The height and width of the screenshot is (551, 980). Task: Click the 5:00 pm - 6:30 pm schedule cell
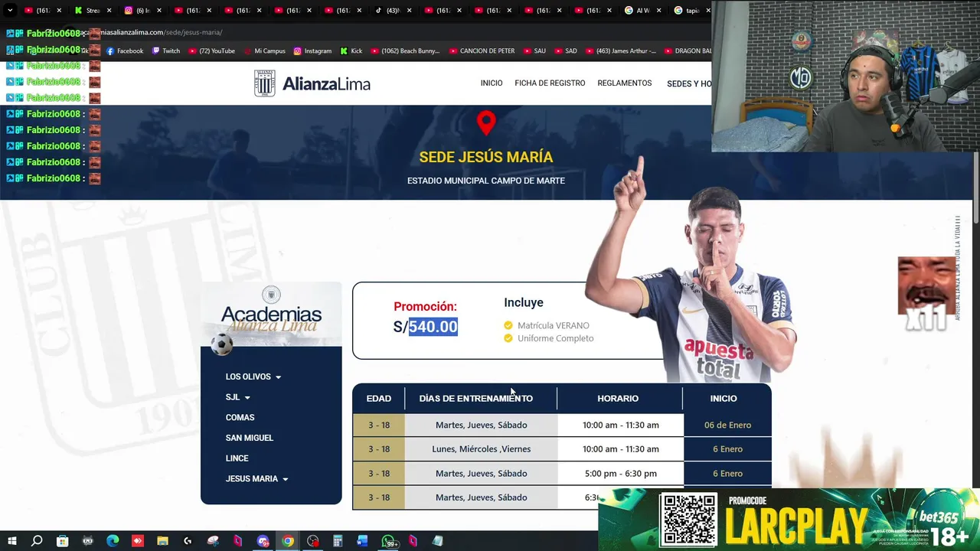(620, 473)
